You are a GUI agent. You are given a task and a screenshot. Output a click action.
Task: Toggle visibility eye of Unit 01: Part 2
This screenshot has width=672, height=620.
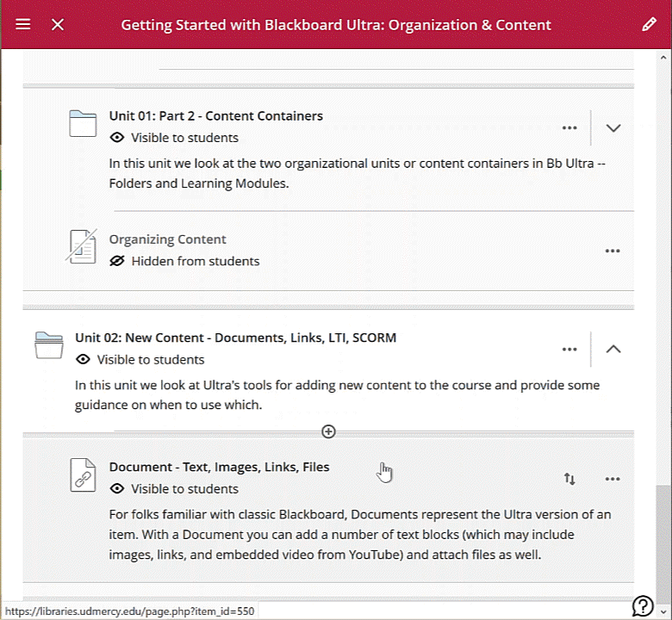click(117, 138)
